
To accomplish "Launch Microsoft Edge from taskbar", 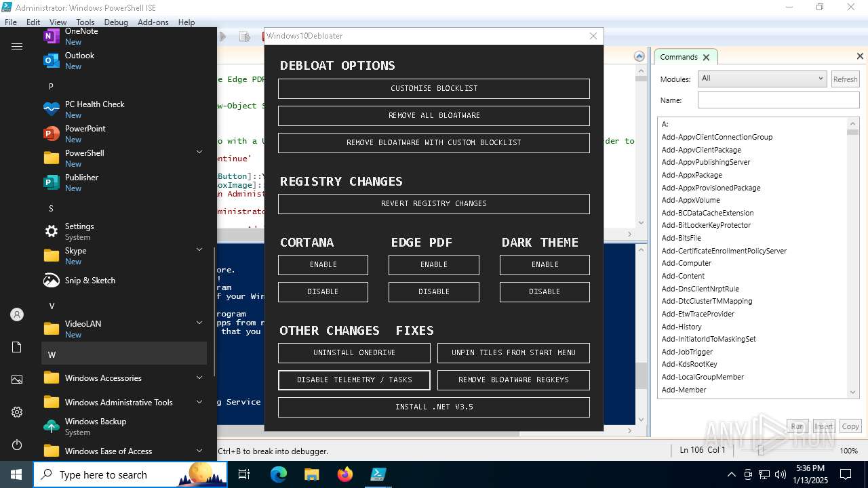I will coord(279,474).
